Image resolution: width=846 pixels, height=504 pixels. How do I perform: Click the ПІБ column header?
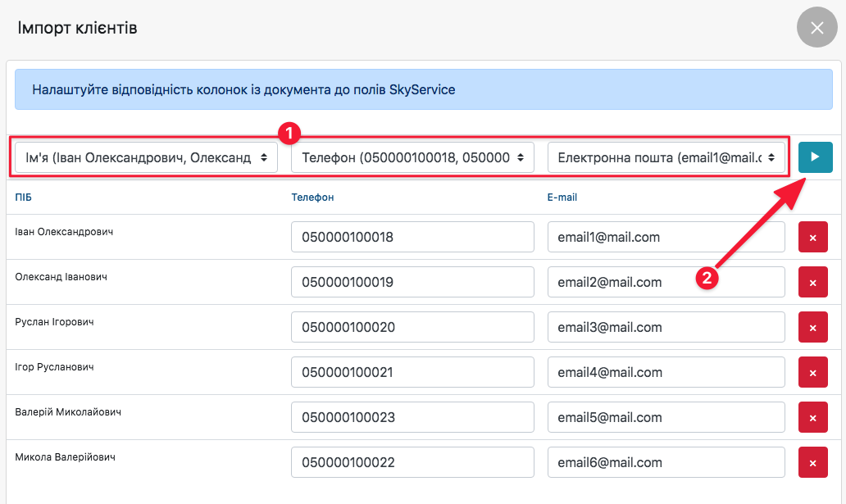[24, 198]
